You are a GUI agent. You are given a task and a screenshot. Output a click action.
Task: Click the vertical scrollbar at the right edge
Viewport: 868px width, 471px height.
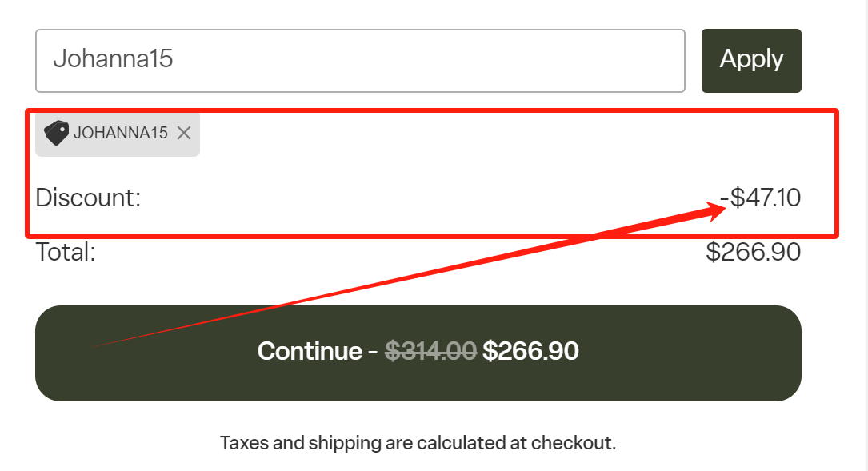(863, 235)
